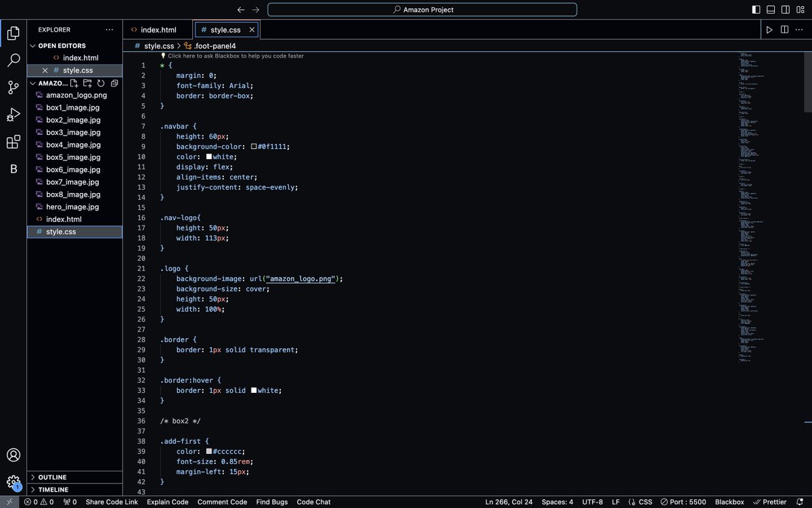Open Run and Debug view
812x508 pixels.
pyautogui.click(x=13, y=115)
